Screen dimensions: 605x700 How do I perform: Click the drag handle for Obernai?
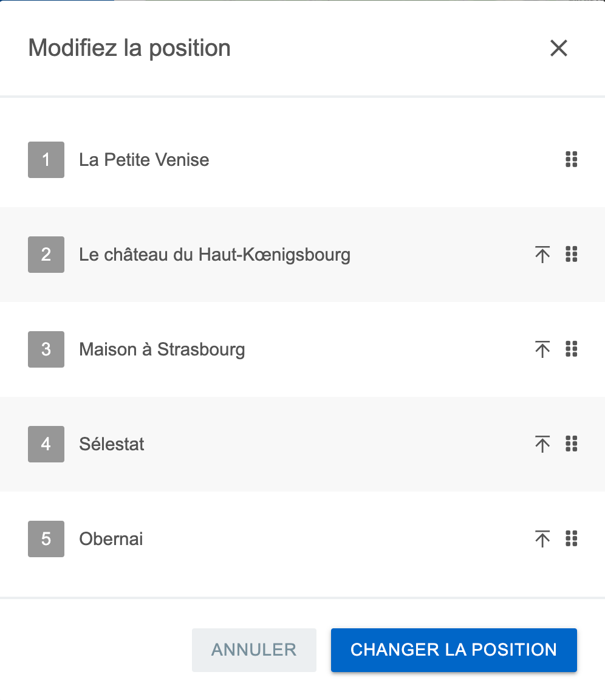[x=571, y=538]
